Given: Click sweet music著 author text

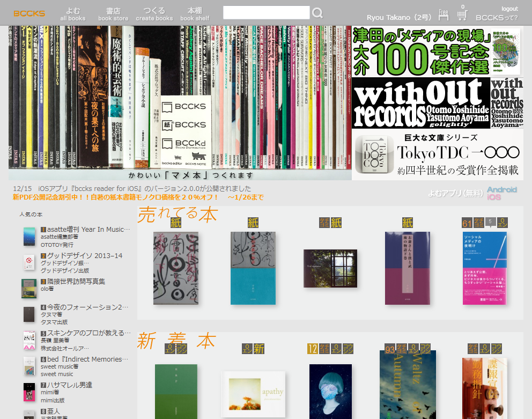Looking at the screenshot, I should (x=60, y=367).
